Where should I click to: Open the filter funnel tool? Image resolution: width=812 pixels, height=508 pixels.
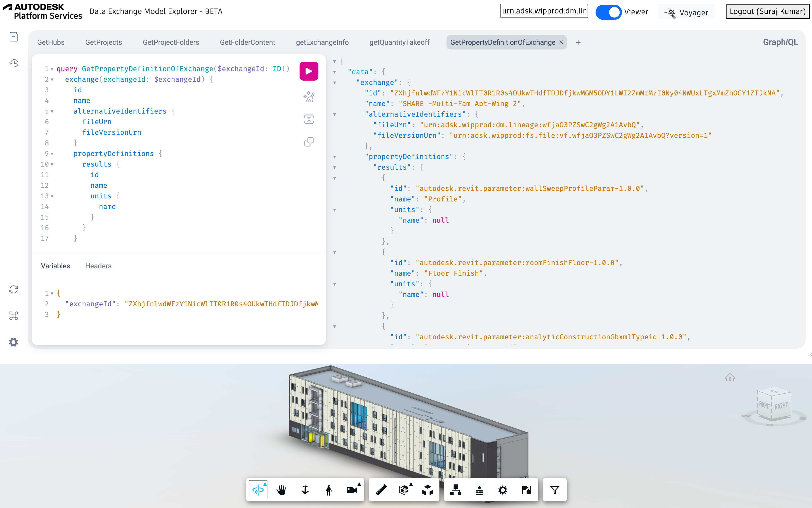click(555, 490)
